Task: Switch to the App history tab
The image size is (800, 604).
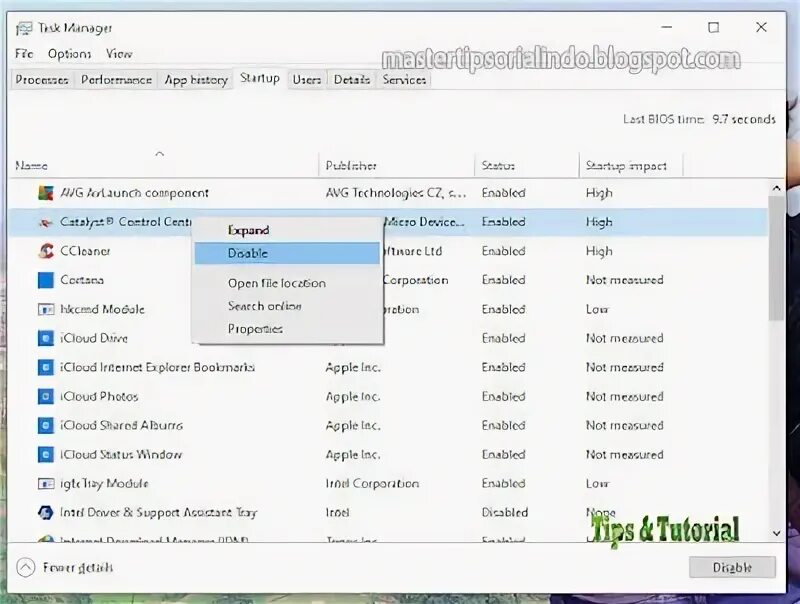Action: (x=196, y=80)
